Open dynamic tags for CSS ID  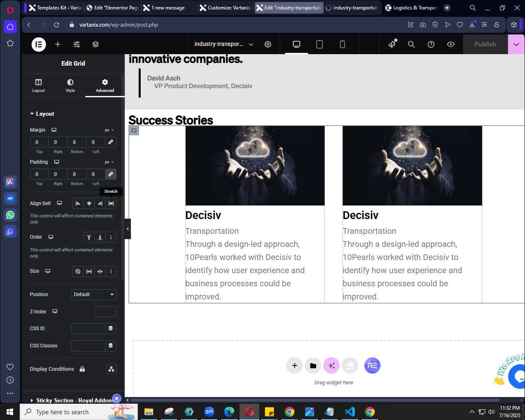pyautogui.click(x=111, y=329)
